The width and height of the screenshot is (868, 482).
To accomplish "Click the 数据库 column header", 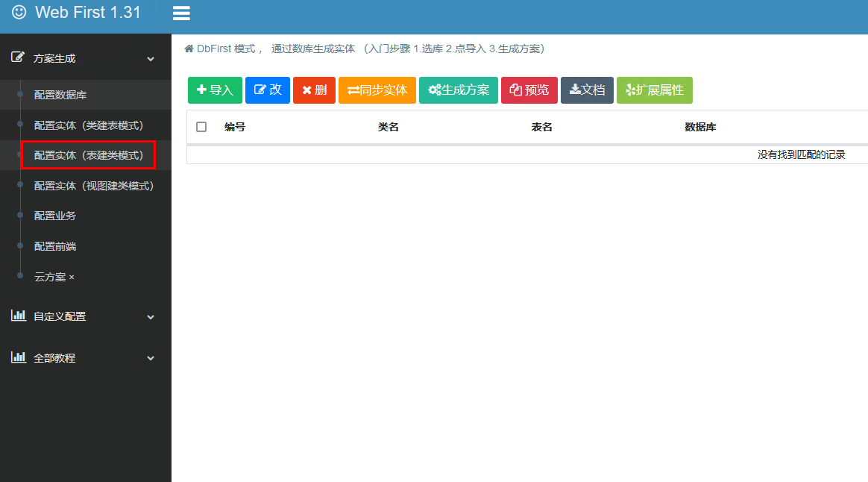I will 700,127.
